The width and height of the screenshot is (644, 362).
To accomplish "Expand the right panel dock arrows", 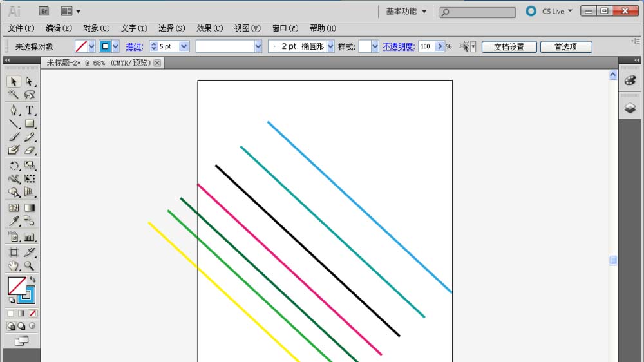I will [637, 60].
